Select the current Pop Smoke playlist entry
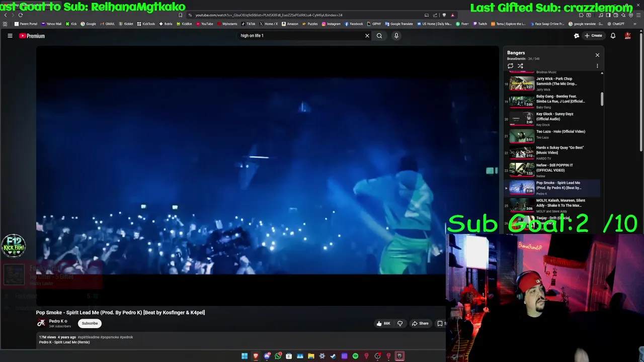The image size is (644, 362). (x=552, y=188)
